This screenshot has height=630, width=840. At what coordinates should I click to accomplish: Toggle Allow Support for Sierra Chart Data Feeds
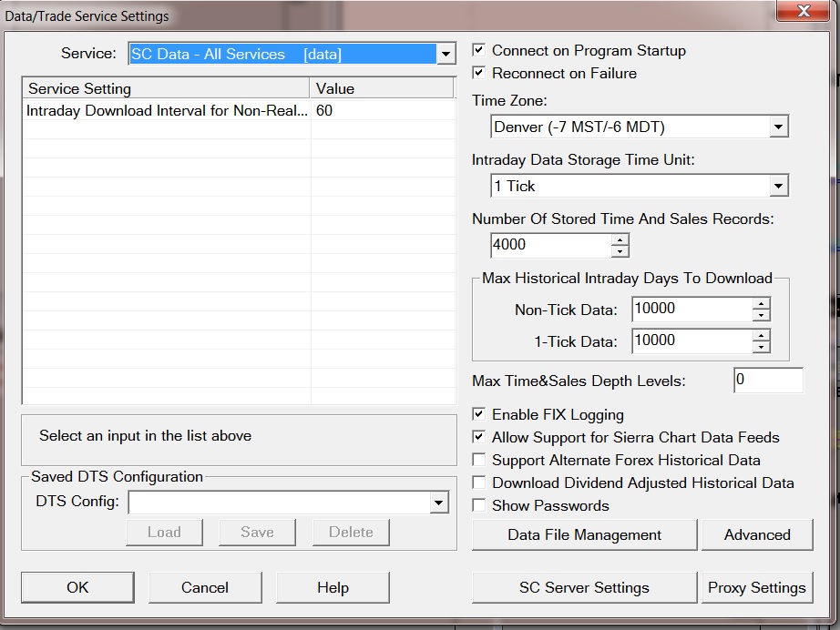tap(479, 437)
